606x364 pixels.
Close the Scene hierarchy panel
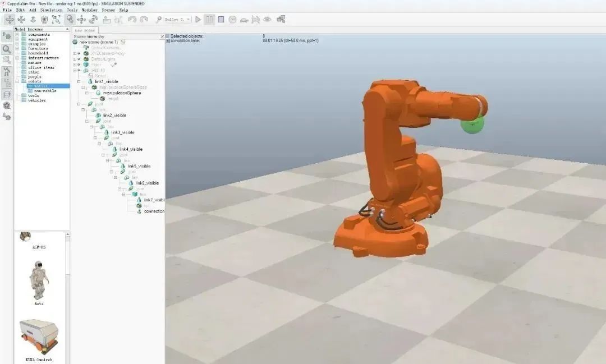point(162,36)
